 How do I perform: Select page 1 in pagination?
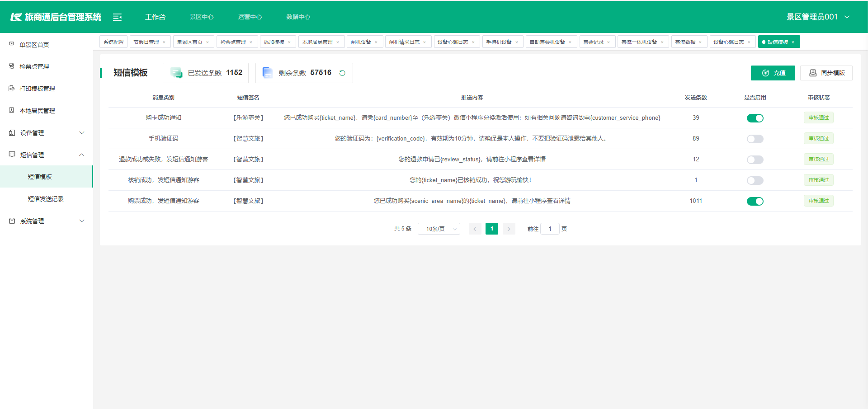click(x=492, y=229)
